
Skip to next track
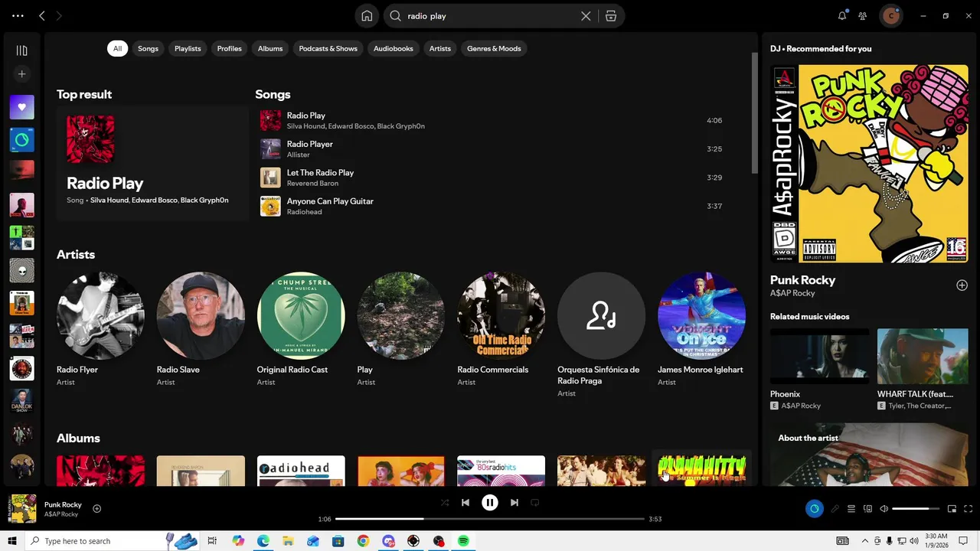(x=514, y=503)
